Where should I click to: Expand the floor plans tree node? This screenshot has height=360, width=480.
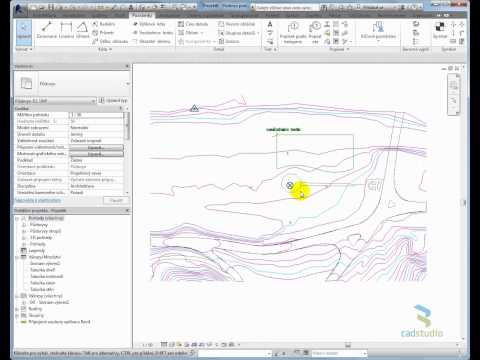click(24, 225)
